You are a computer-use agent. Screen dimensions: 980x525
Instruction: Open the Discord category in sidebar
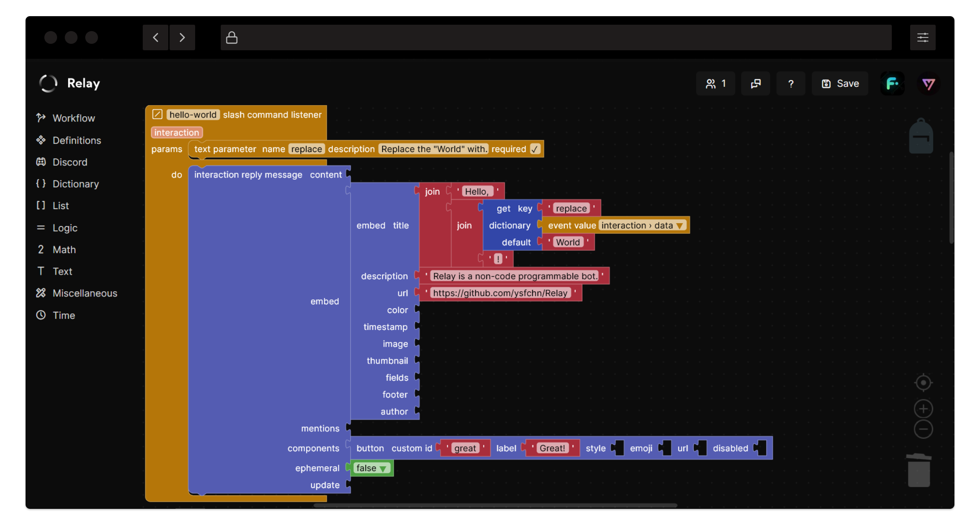point(70,162)
